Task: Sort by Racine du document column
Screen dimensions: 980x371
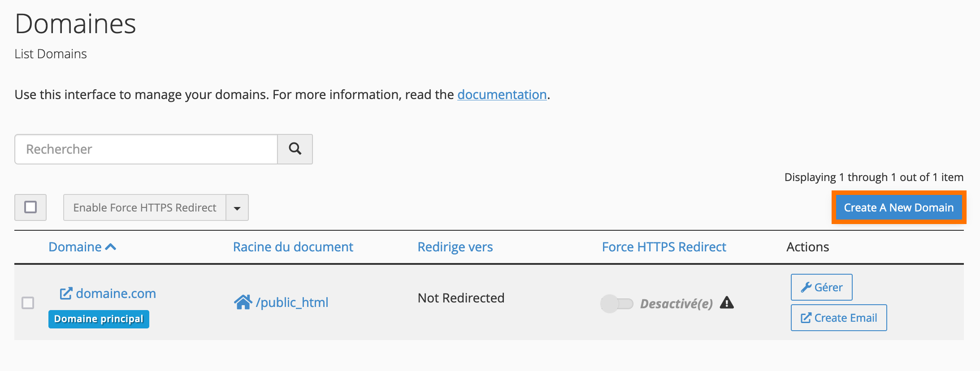Action: [x=293, y=247]
